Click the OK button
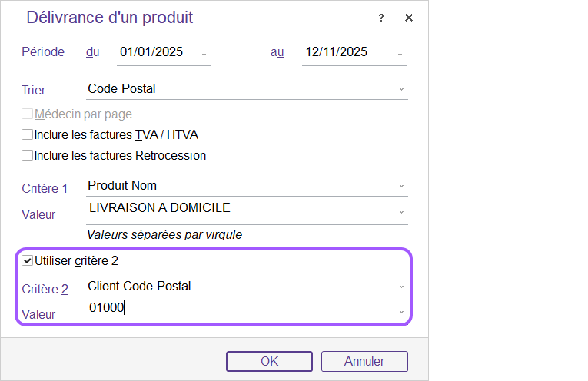Viewport: 588px width, 381px height. click(269, 361)
